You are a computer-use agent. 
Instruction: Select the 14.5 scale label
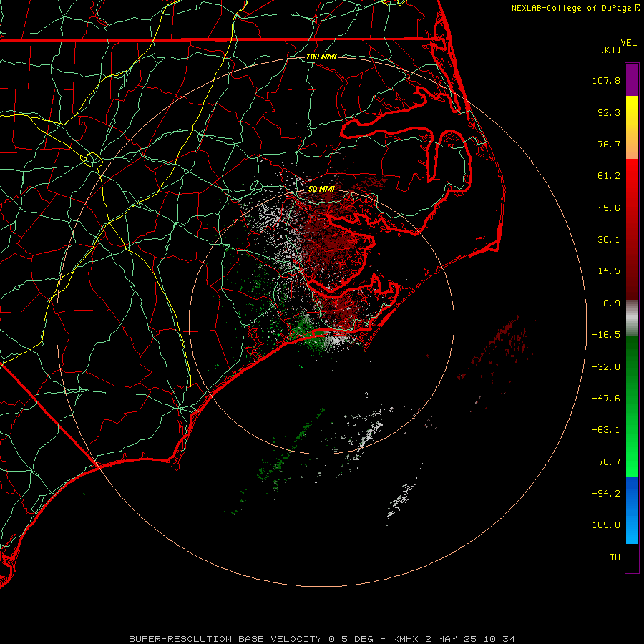click(x=609, y=271)
